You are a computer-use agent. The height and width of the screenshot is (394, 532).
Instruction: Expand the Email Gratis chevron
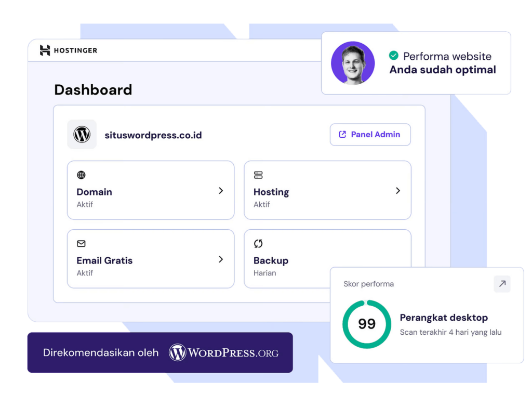point(220,259)
